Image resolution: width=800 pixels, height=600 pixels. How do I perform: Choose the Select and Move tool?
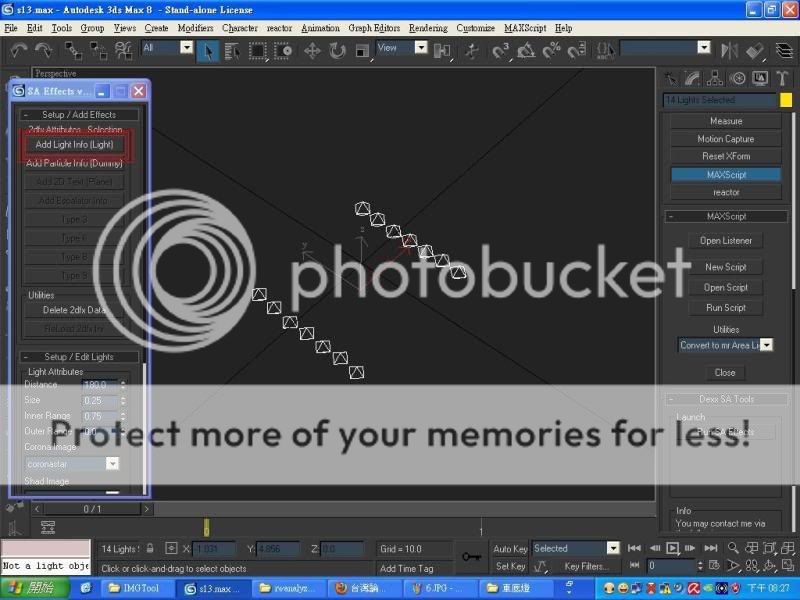click(x=312, y=50)
